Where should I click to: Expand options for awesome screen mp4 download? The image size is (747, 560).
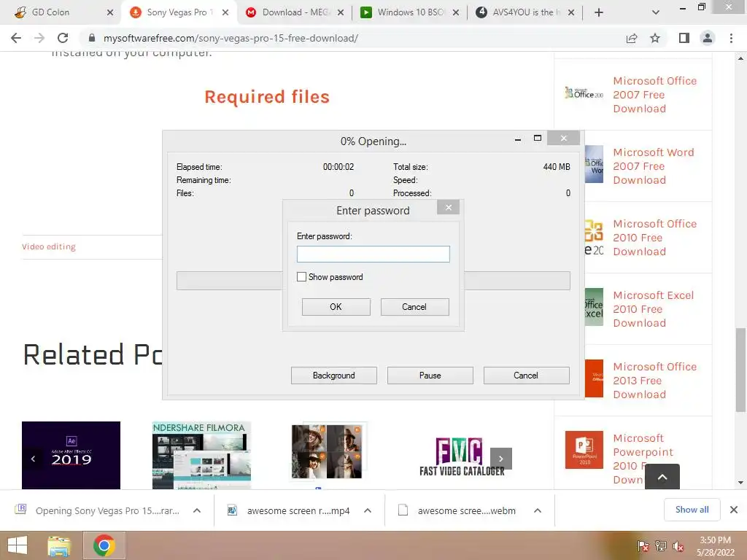coord(368,510)
